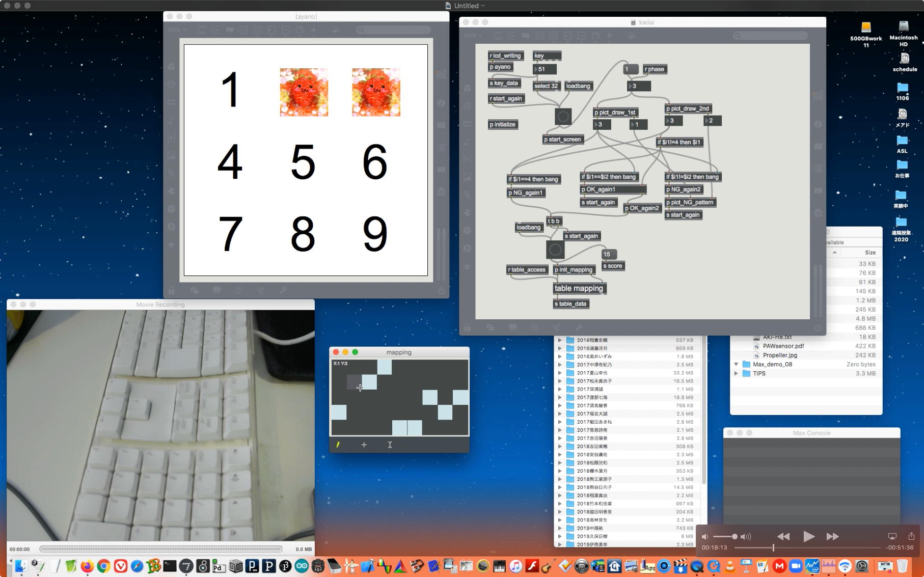The image size is (924, 577).
Task: Click the bang button above p start_screen
Action: point(563,117)
